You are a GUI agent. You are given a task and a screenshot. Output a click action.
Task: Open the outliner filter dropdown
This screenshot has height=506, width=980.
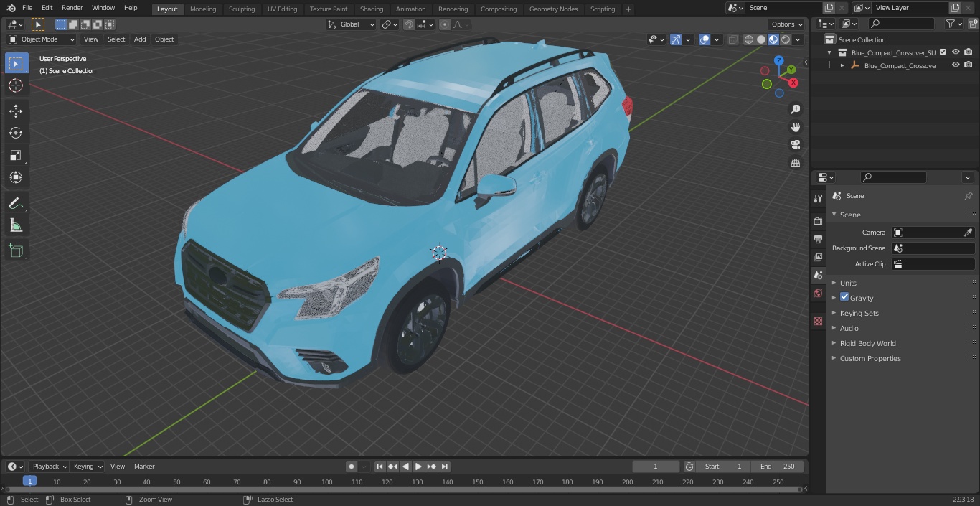tap(954, 24)
